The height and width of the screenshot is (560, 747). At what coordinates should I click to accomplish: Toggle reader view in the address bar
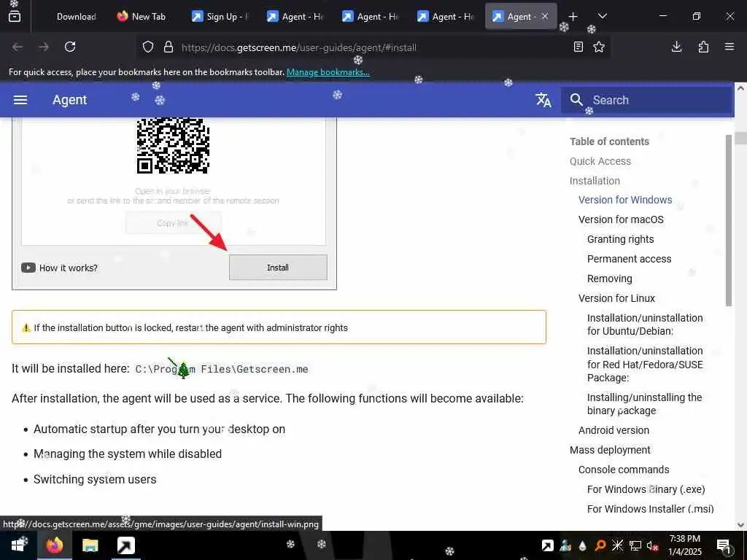[x=578, y=47]
